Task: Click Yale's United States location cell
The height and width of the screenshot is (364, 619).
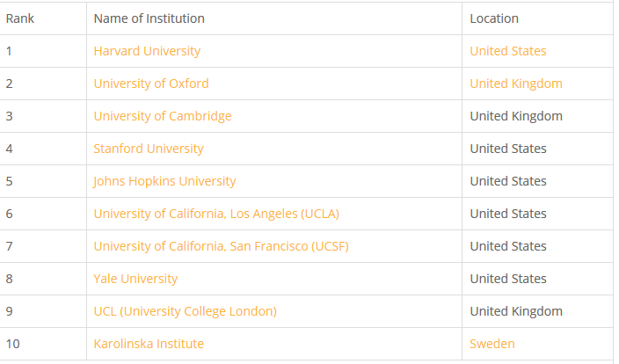Action: (x=507, y=279)
